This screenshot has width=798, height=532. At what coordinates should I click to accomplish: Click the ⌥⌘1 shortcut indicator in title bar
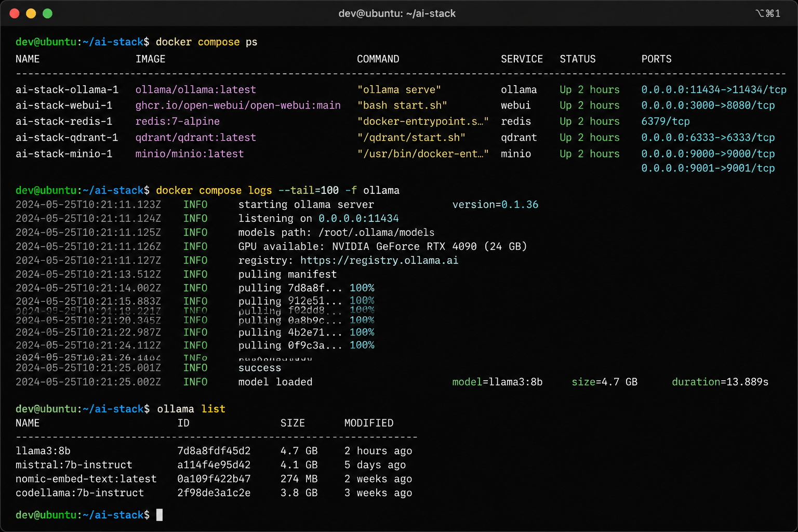click(x=768, y=14)
